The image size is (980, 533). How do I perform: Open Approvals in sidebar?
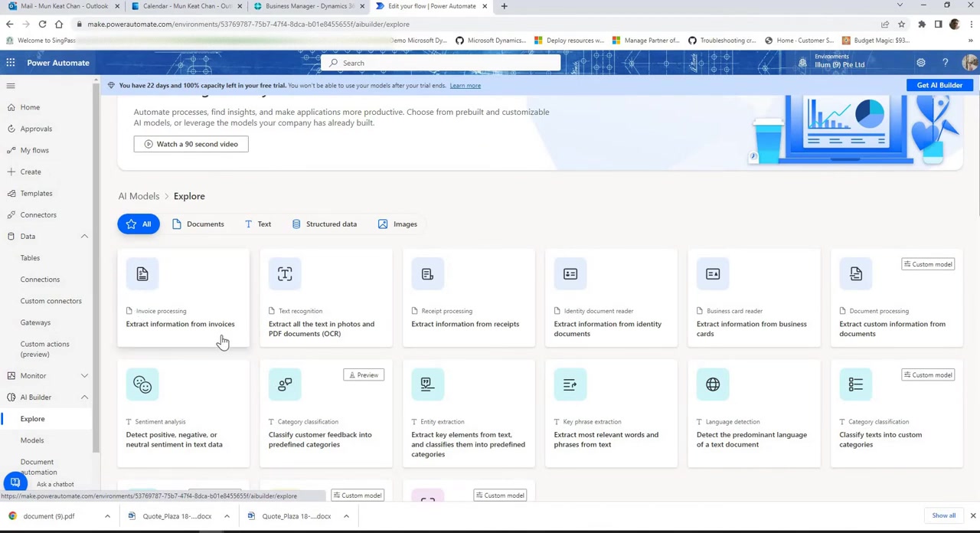pos(36,129)
